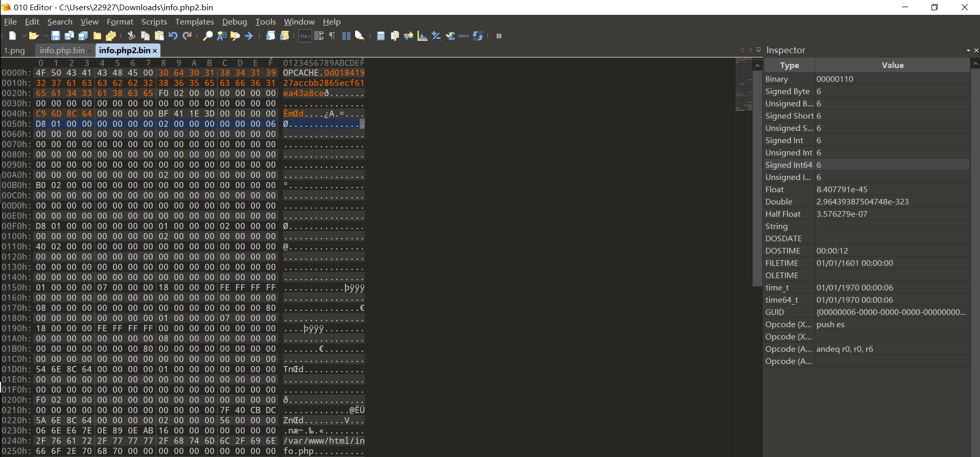Screen dimensions: 980x457
Task: Undo the last edit
Action: click(173, 36)
